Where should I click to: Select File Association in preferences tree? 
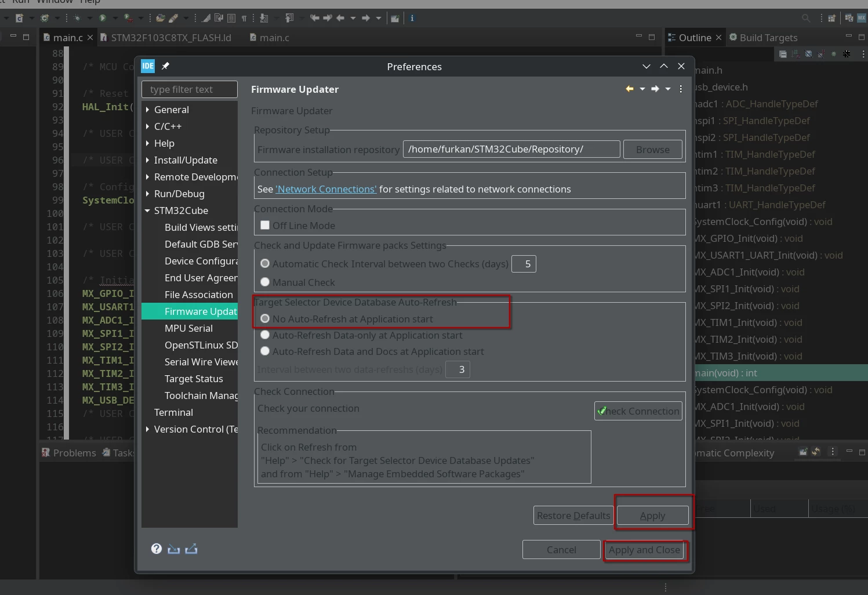[199, 295]
